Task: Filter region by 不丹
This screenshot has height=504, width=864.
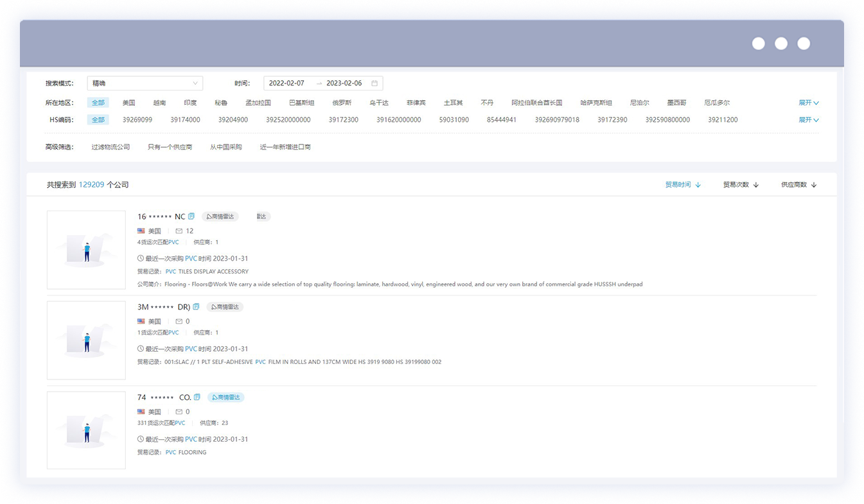Action: pos(487,102)
